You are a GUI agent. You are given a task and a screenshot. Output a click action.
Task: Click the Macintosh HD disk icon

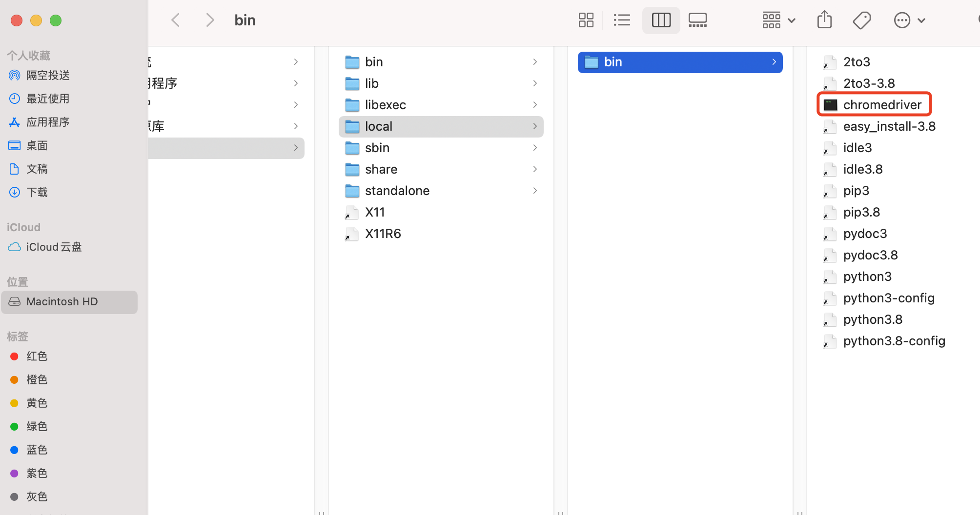[15, 301]
